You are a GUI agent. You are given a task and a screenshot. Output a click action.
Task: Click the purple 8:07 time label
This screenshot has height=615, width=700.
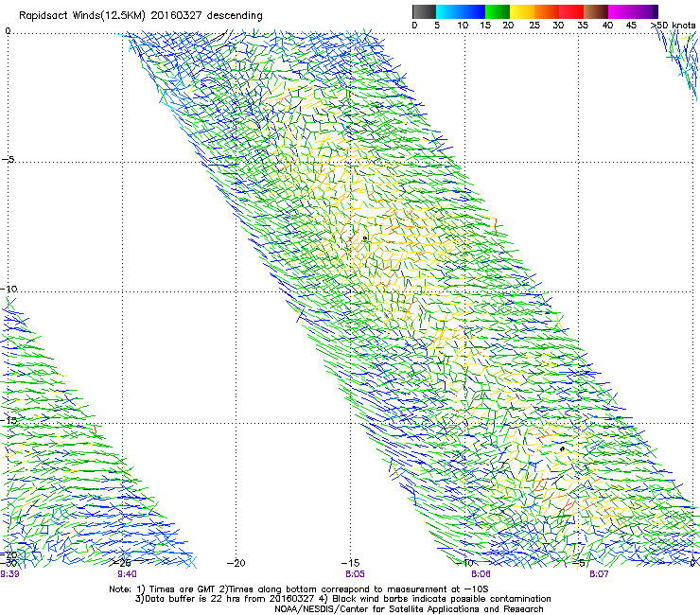click(599, 574)
